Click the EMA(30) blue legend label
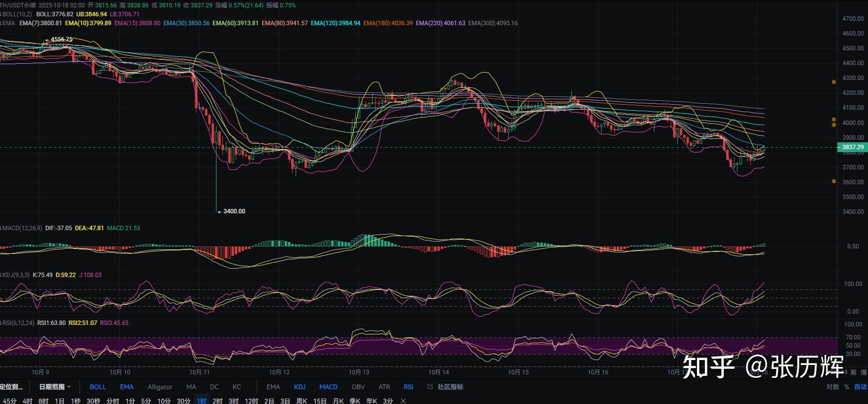The image size is (868, 404). tap(186, 23)
